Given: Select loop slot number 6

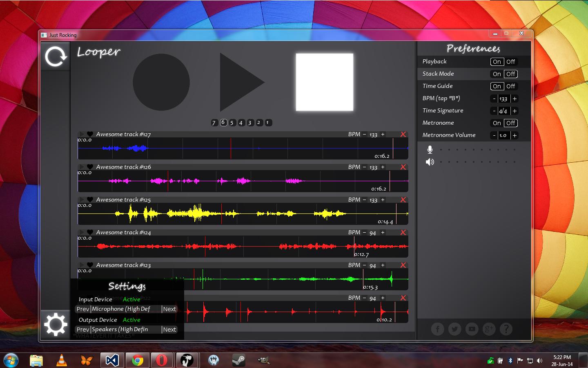Looking at the screenshot, I should point(223,122).
